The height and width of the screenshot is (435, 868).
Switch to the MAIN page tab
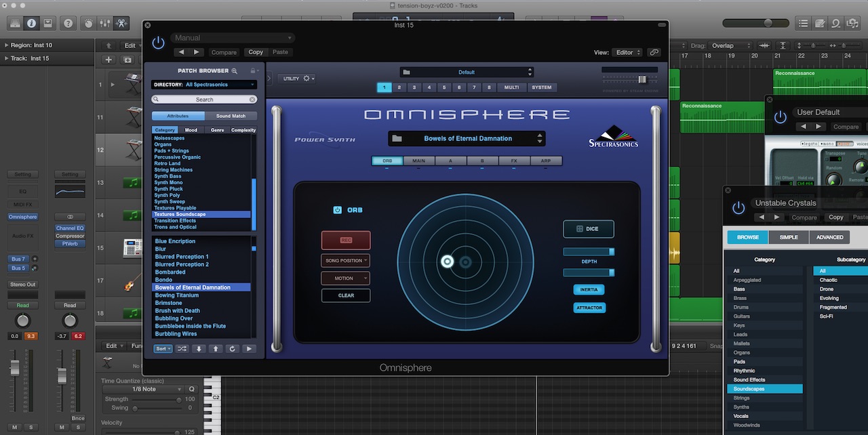tap(419, 161)
